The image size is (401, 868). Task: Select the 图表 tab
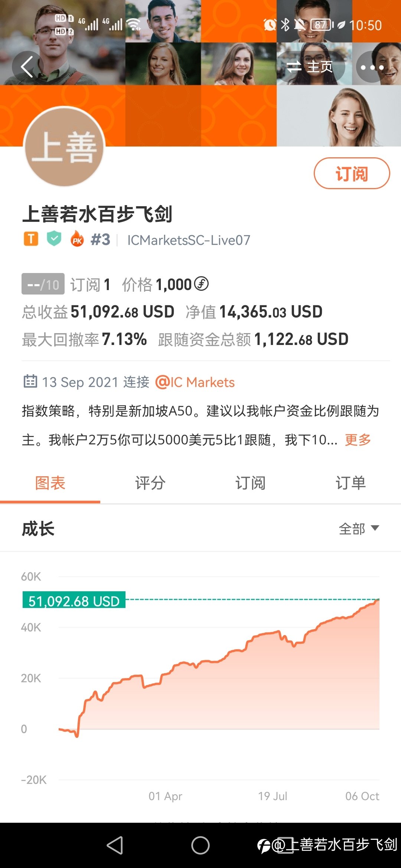[x=50, y=483]
